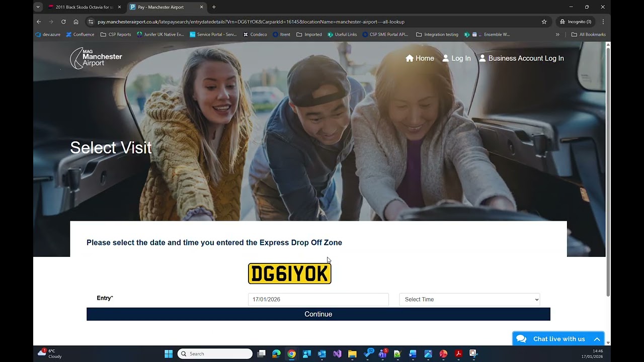The height and width of the screenshot is (362, 644).
Task: Close the Pay - Manchester Airport tab
Action: point(202,7)
